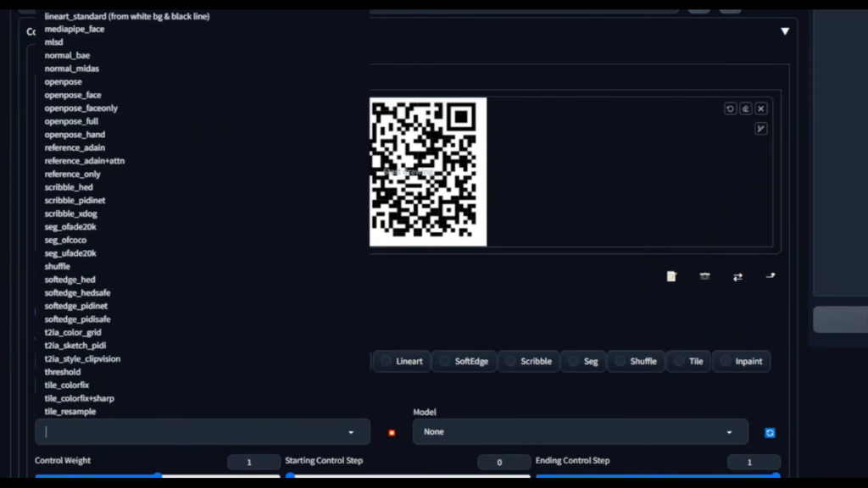Image resolution: width=868 pixels, height=488 pixels.
Task: Select the Seg radio option
Action: click(583, 361)
